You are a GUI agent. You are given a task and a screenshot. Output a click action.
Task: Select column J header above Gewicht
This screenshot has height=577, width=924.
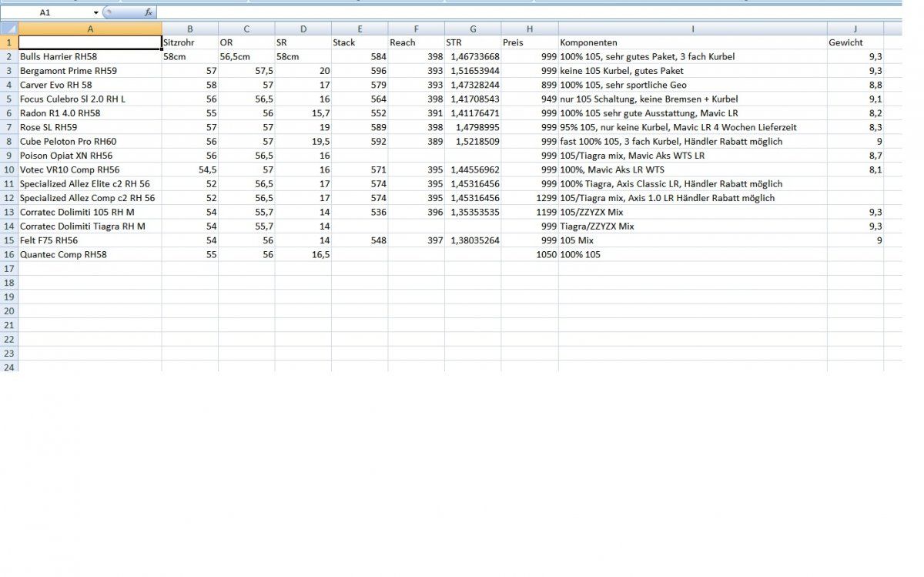pos(855,29)
